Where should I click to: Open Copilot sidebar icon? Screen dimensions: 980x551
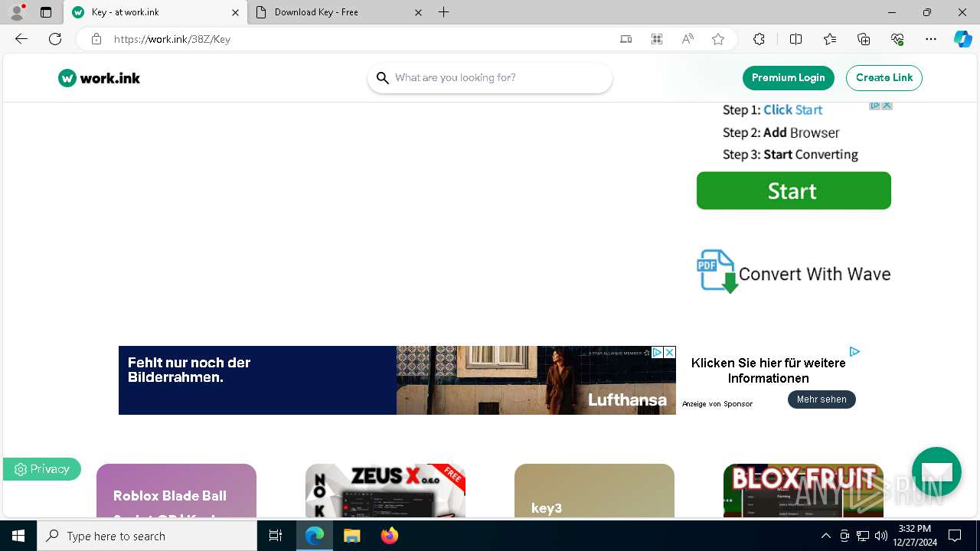click(x=963, y=39)
